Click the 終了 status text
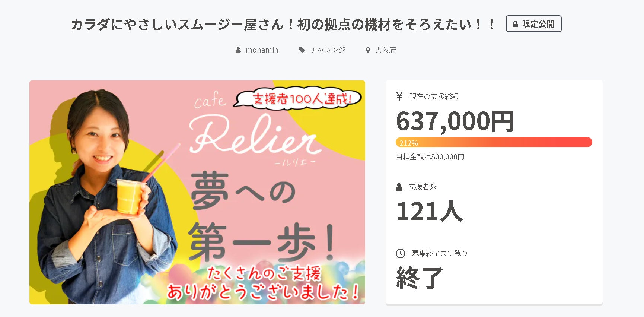 pos(420,278)
